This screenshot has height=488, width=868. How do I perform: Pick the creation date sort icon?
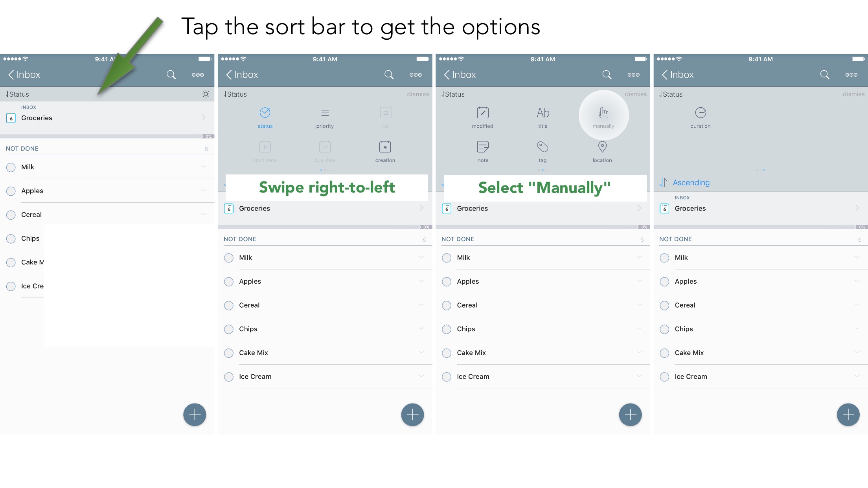tap(385, 147)
